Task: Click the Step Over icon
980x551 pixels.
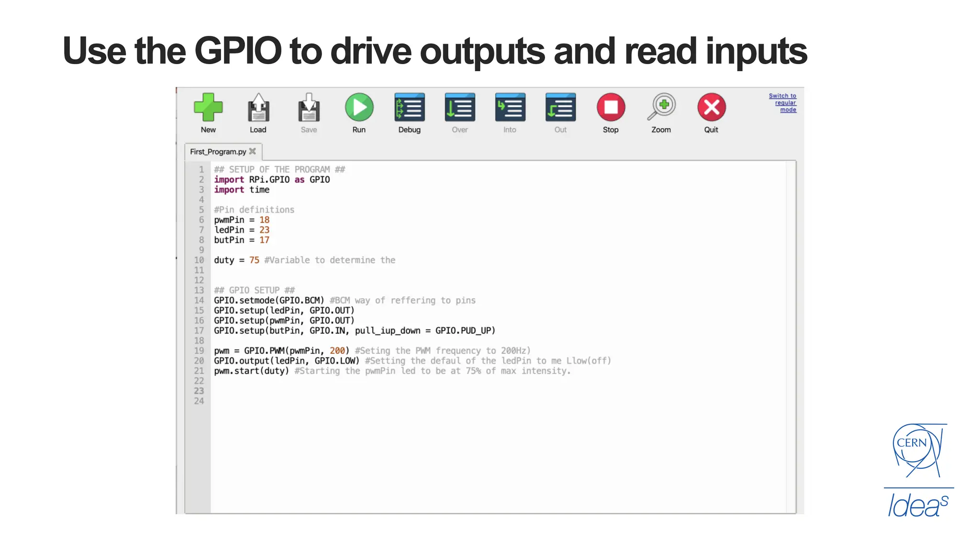Action: 460,108
